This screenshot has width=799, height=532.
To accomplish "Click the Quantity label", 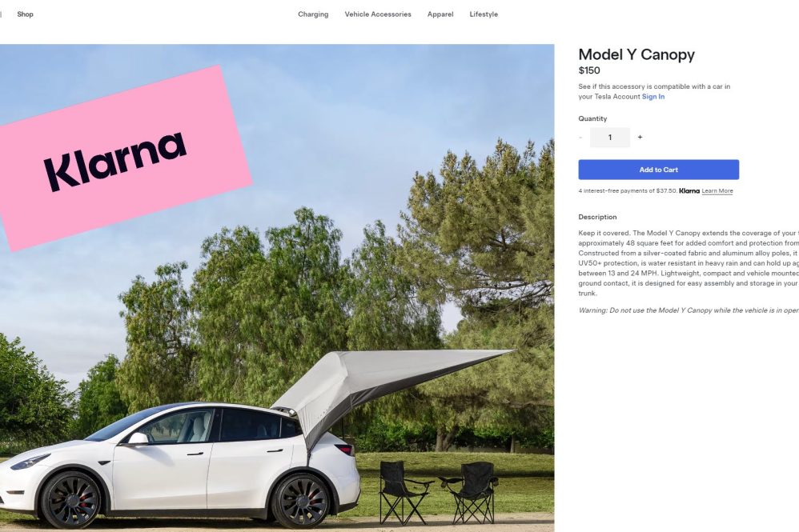I will click(592, 118).
